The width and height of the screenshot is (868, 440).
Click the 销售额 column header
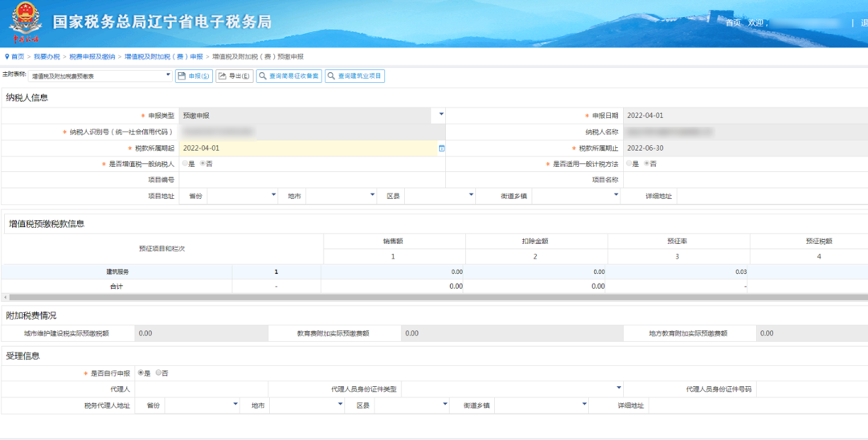tap(392, 241)
